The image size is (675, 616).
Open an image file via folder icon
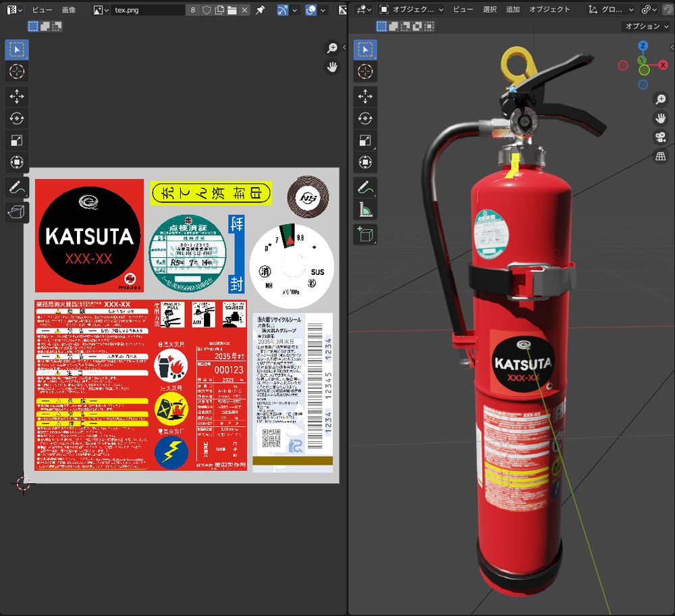point(232,10)
